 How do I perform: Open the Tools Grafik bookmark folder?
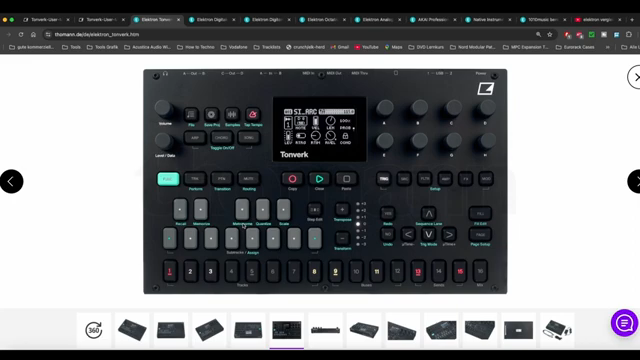[x=102, y=47]
